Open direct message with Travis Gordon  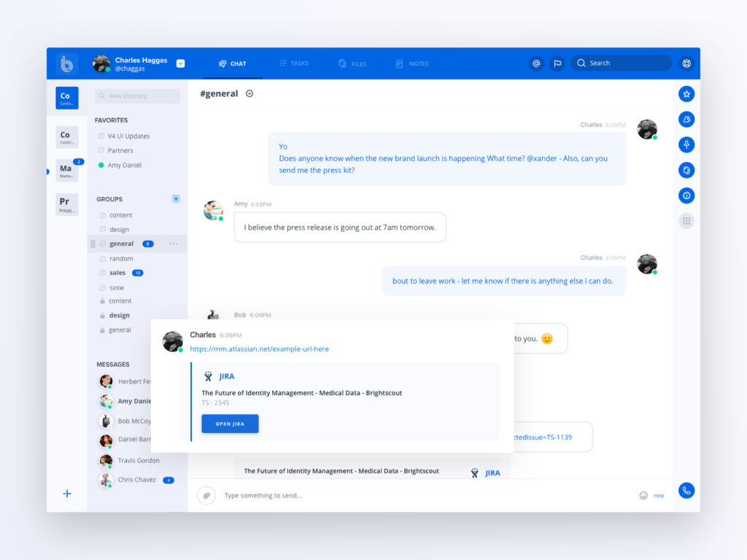[x=130, y=461]
